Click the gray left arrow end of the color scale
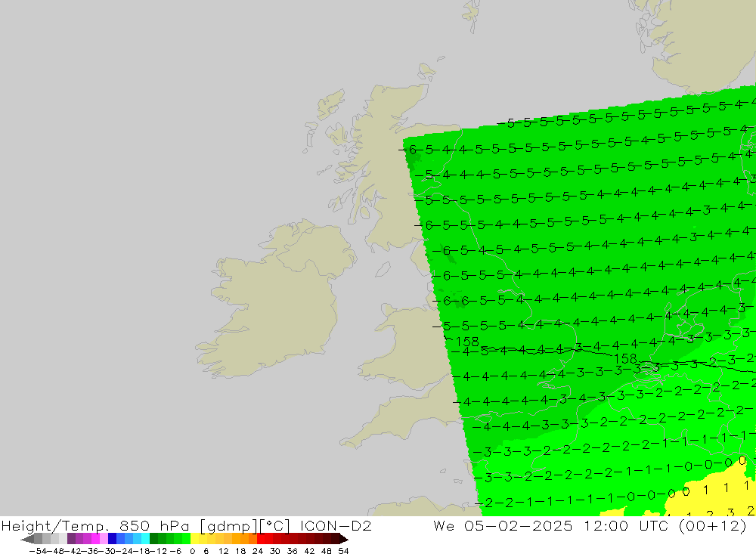This screenshot has height=554, width=756. click(x=27, y=539)
